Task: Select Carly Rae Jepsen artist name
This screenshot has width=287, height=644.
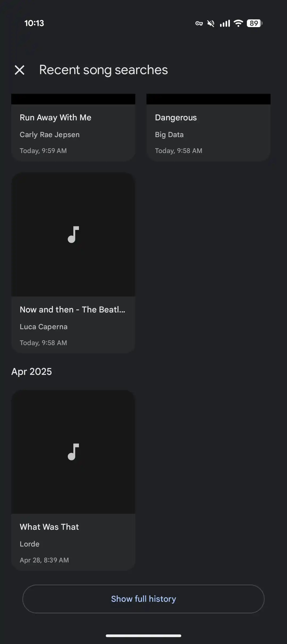Action: coord(50,135)
